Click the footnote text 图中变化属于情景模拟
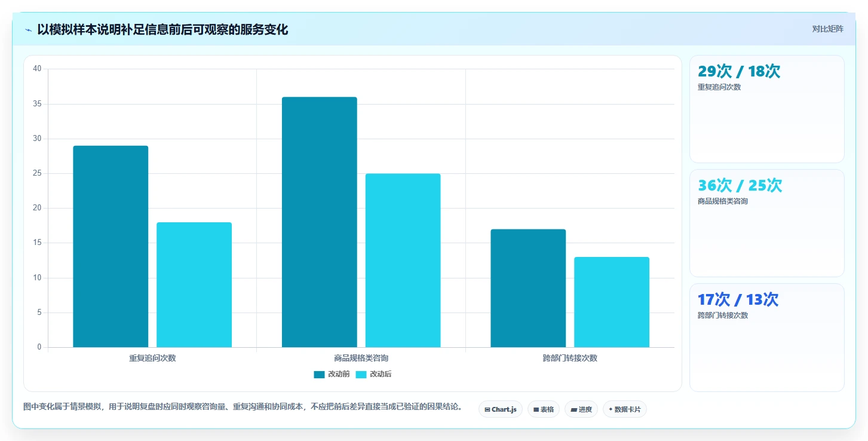 [243, 407]
